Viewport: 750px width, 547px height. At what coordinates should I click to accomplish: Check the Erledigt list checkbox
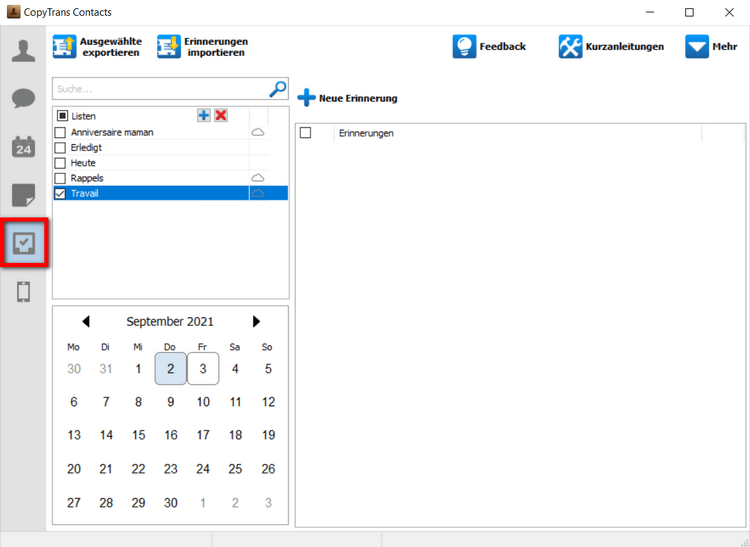pyautogui.click(x=60, y=148)
